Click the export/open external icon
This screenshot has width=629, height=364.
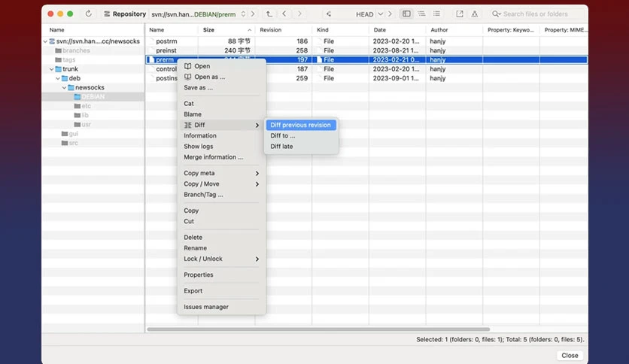[x=459, y=14]
